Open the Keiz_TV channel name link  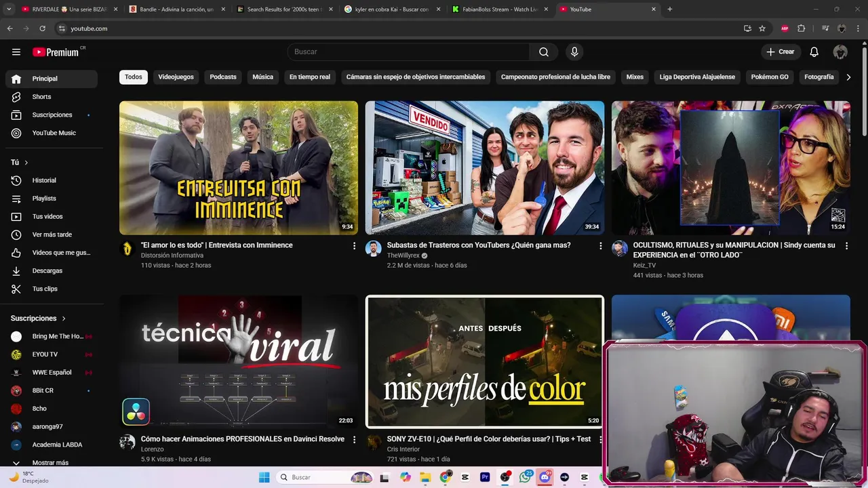tap(644, 265)
